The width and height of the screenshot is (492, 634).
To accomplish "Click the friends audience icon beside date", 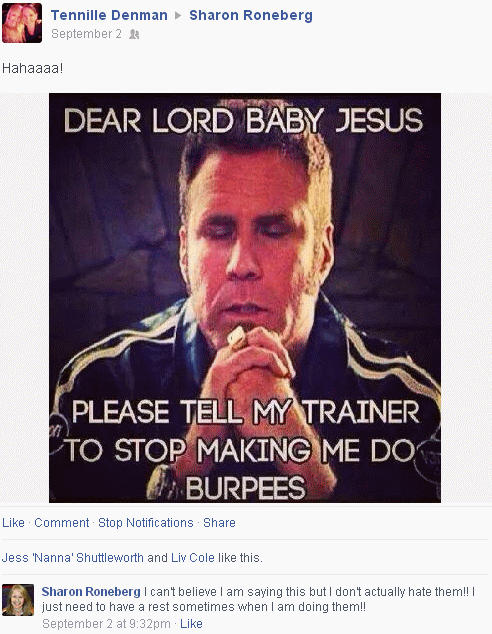I will [x=134, y=34].
